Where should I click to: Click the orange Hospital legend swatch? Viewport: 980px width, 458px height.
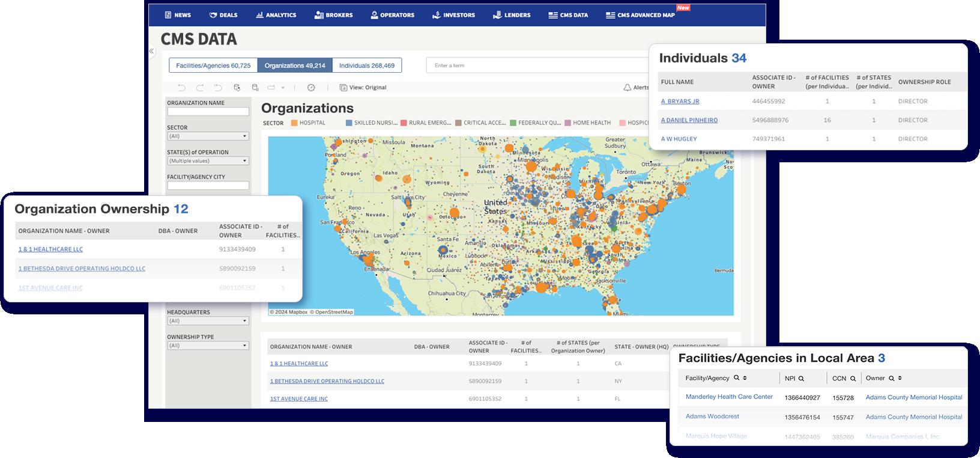[x=294, y=123]
